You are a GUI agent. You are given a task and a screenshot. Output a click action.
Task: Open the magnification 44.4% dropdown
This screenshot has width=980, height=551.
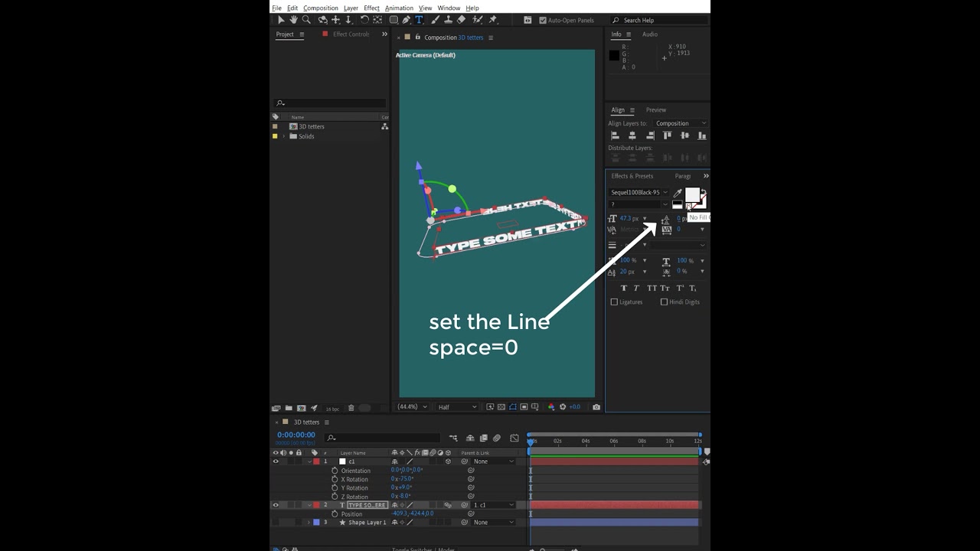click(x=412, y=407)
